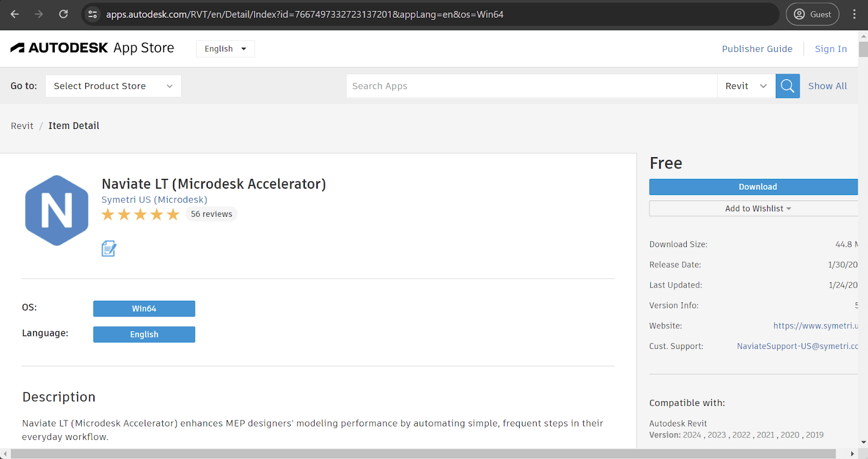Click the Naviate LT hexagon app logo

[x=56, y=210]
